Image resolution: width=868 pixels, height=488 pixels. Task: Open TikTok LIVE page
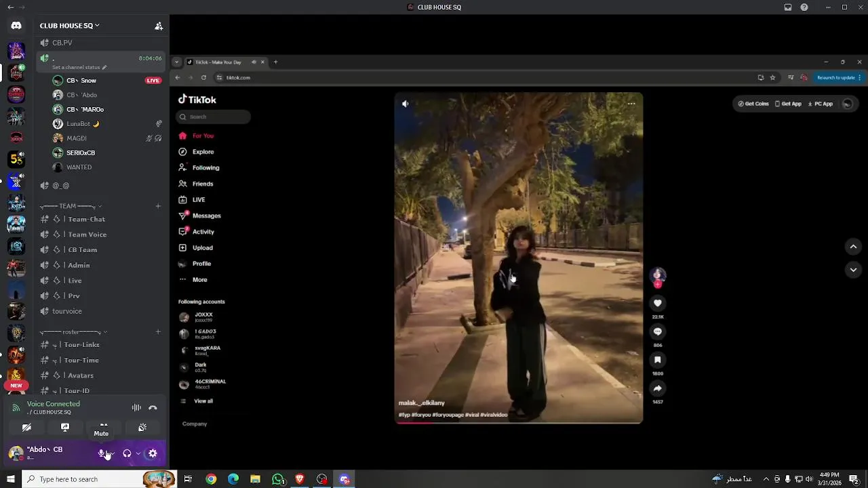[x=192, y=200]
